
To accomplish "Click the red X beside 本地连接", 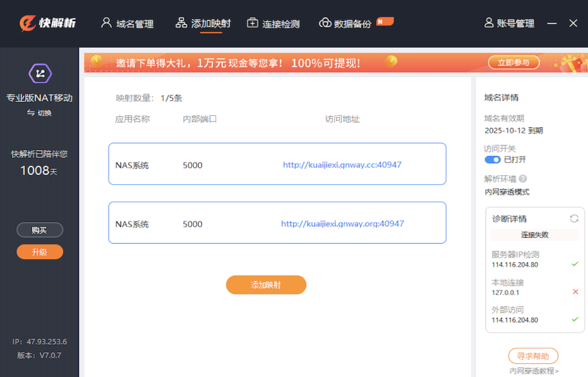I will 575,292.
